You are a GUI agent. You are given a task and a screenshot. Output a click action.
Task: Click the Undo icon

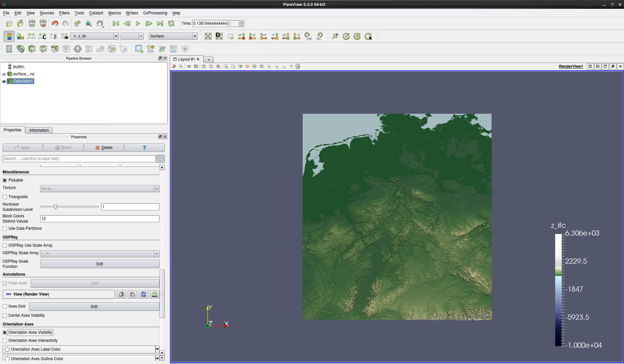(55, 23)
